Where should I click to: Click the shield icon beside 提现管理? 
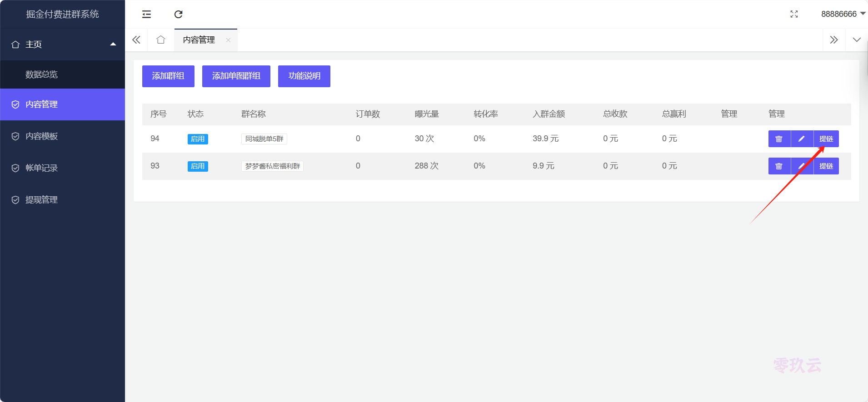15,200
